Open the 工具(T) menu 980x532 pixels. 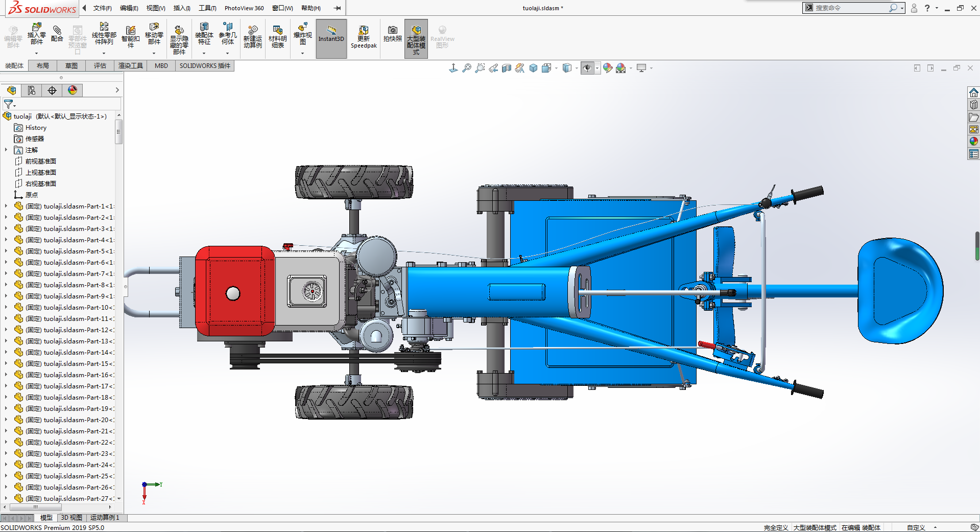click(207, 8)
